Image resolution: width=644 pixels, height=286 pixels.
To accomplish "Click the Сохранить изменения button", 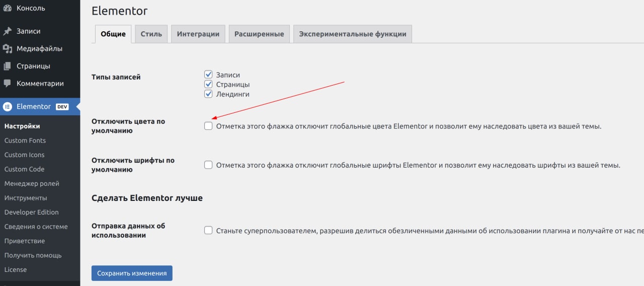I will coord(132,273).
